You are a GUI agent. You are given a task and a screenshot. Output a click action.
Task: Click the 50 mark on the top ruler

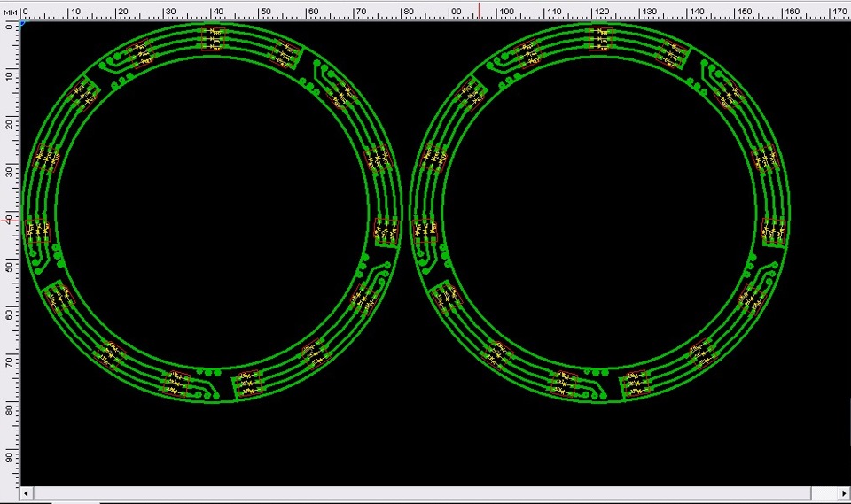point(267,11)
